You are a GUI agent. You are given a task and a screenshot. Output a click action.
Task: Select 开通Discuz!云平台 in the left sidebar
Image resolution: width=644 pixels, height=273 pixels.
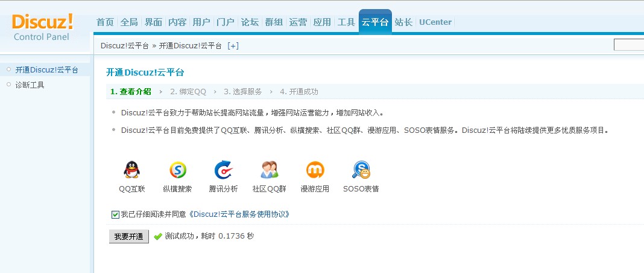point(47,70)
